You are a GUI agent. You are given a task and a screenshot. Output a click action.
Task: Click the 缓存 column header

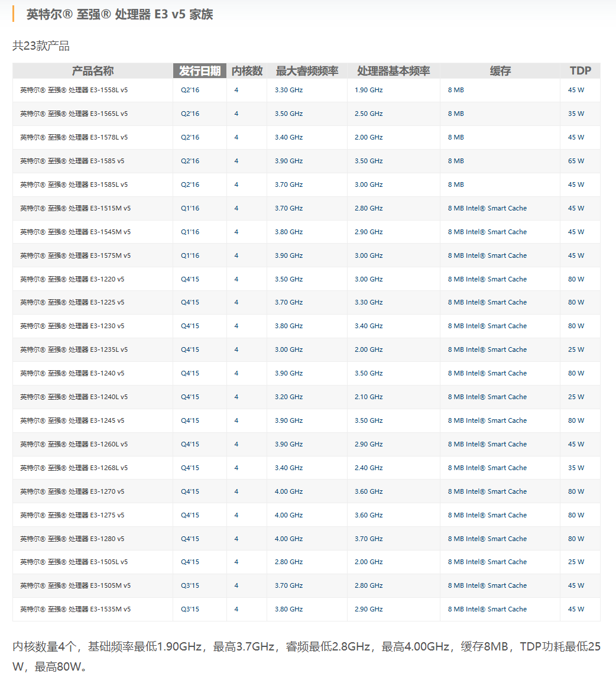click(x=500, y=71)
